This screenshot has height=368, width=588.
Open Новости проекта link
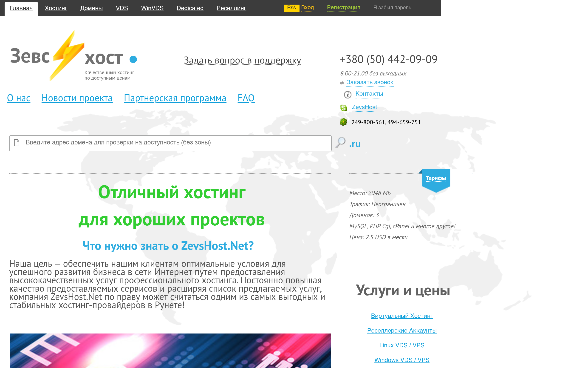[77, 98]
